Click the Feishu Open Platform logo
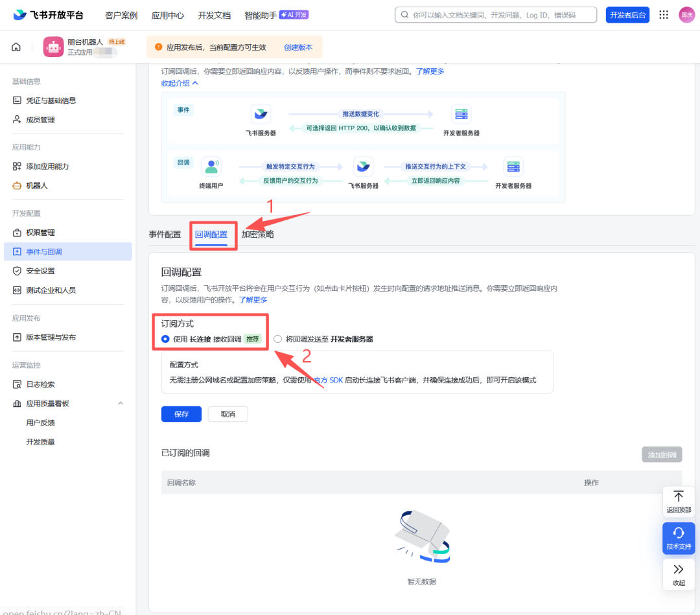The width and height of the screenshot is (700, 615). coord(48,15)
